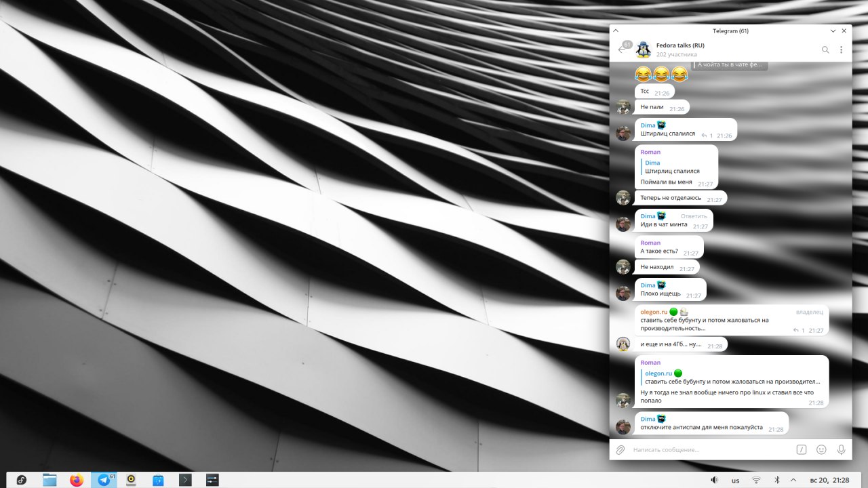The width and height of the screenshot is (868, 488).
Task: View replies on olegon.ru's бубунту message
Action: 799,331
